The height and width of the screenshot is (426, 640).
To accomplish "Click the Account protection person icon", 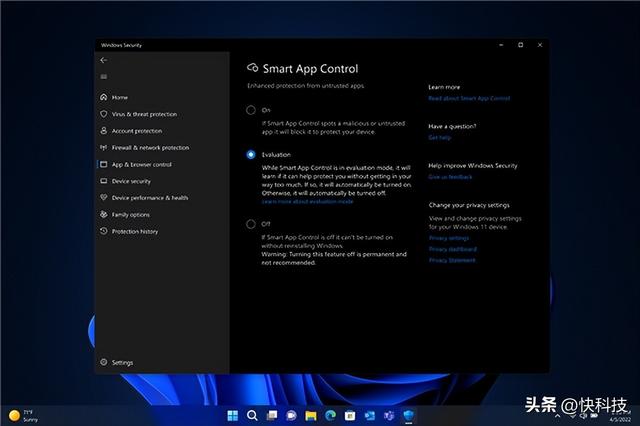I will tap(104, 131).
